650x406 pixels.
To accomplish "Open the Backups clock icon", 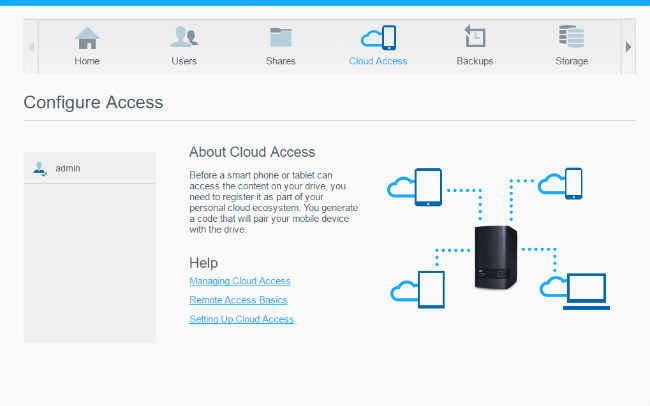I will [475, 36].
